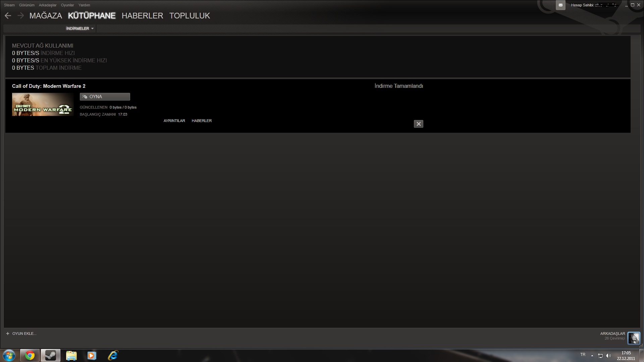Show hidden tray icons arrow
Screen dimensions: 644x362
[x=592, y=356]
